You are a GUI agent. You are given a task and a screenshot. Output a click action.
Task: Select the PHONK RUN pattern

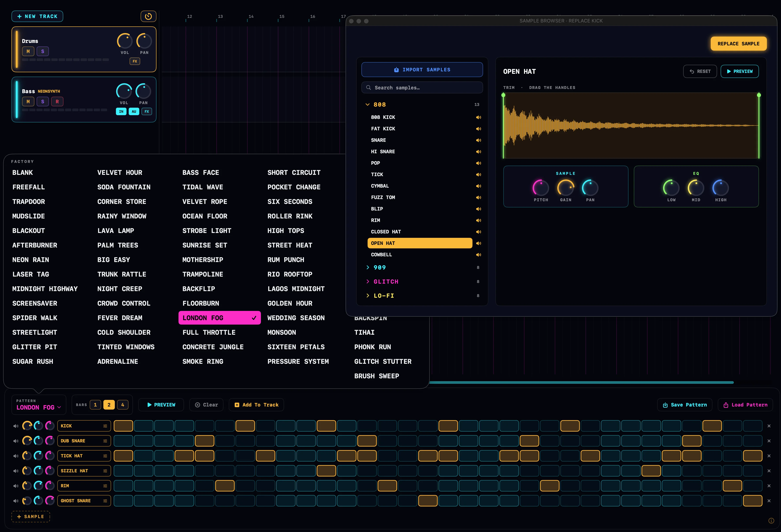(372, 347)
